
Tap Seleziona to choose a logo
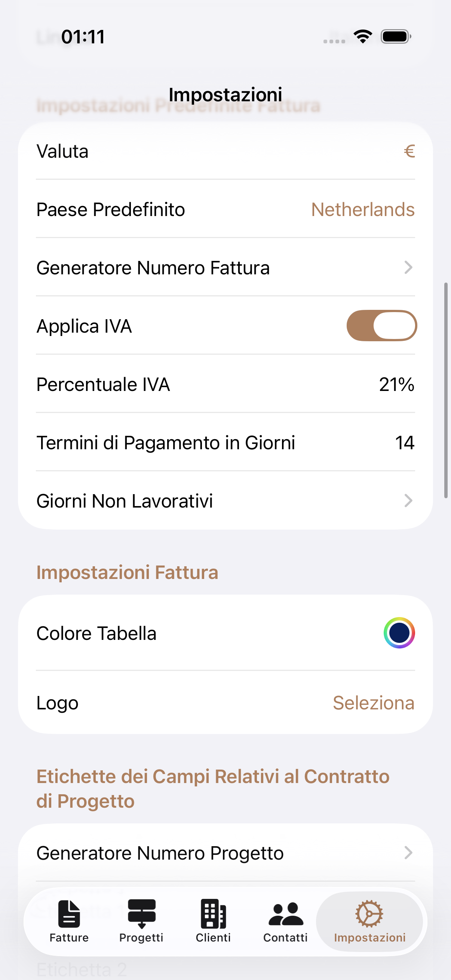[373, 703]
